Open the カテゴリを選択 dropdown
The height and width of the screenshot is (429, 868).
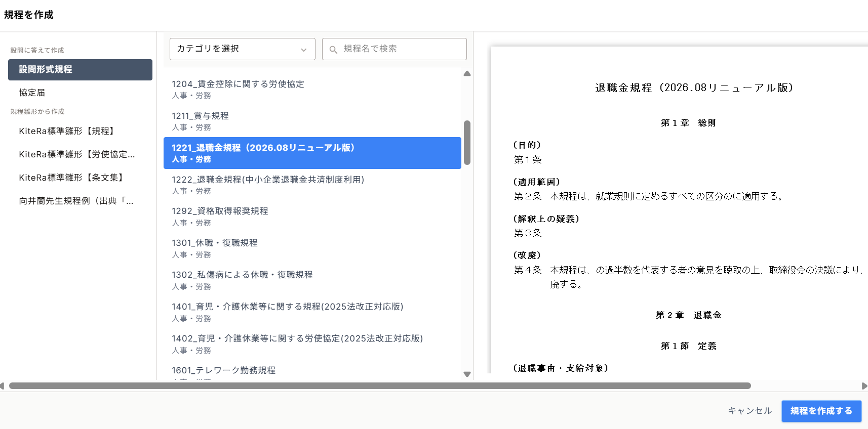[x=242, y=49]
